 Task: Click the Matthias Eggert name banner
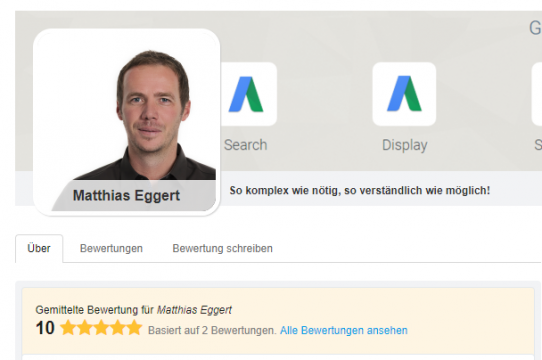(x=127, y=196)
